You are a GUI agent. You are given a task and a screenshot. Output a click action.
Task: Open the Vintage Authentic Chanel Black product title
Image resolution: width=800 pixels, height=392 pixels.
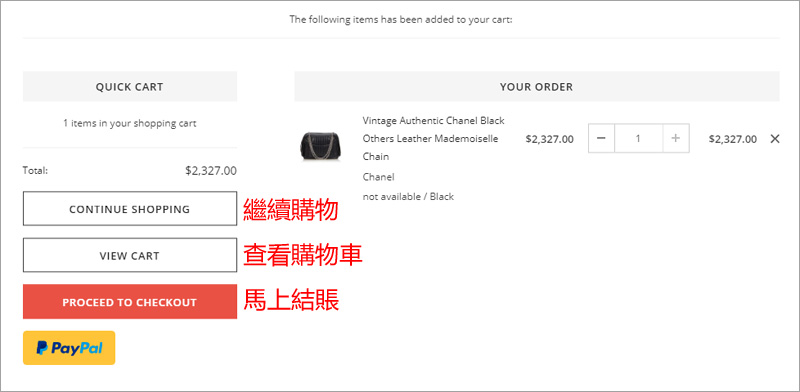click(x=433, y=138)
